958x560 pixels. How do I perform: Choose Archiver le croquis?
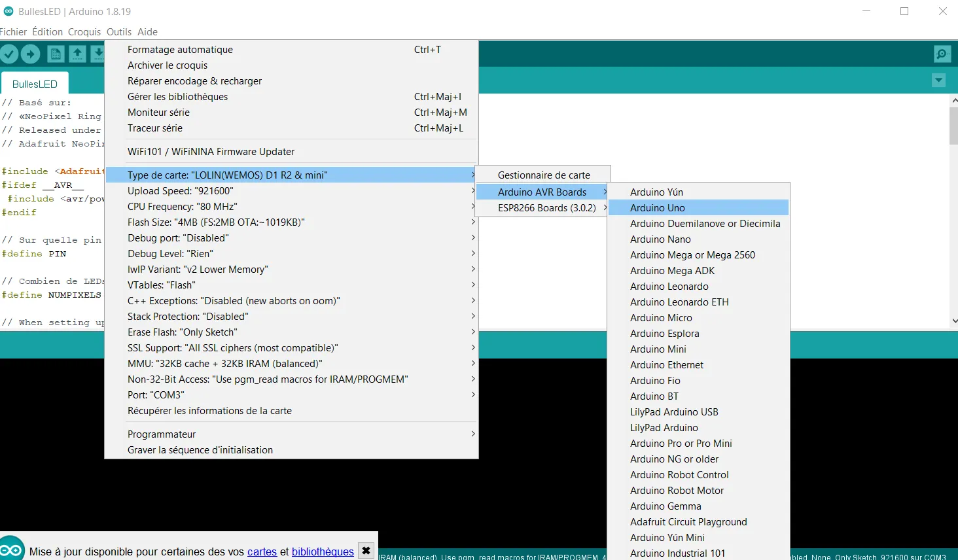(x=291, y=65)
